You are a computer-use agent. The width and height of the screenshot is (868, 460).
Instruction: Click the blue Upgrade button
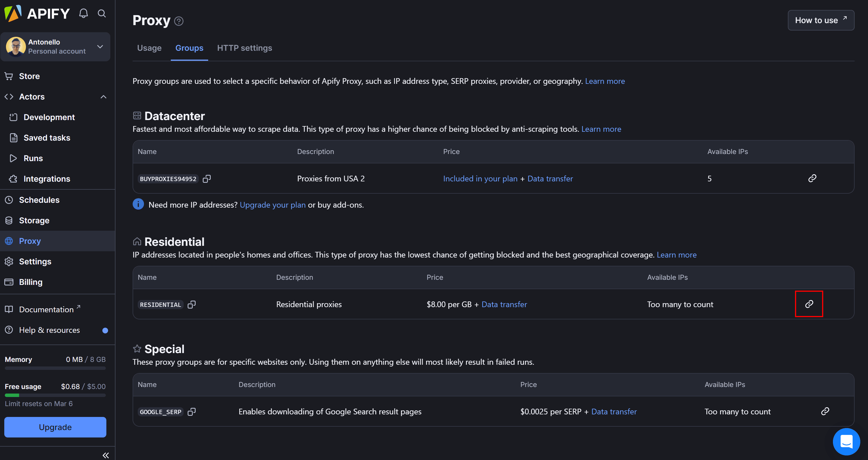coord(55,427)
